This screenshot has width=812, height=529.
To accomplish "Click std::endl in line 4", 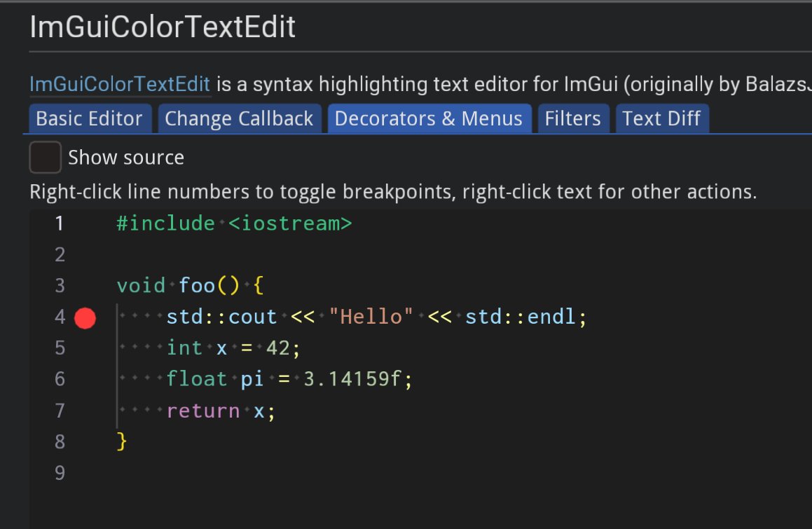I will (x=520, y=317).
